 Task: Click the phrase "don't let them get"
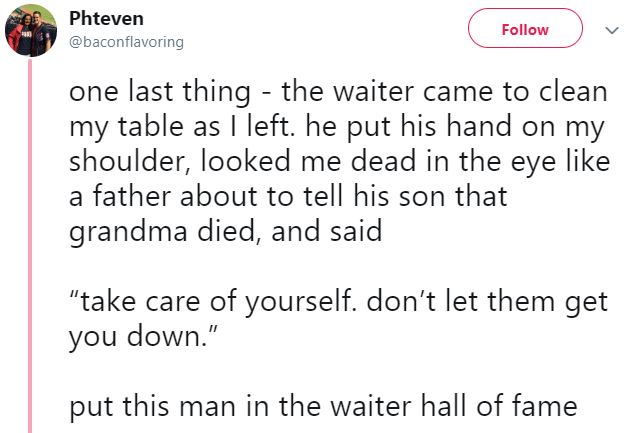[x=487, y=302]
